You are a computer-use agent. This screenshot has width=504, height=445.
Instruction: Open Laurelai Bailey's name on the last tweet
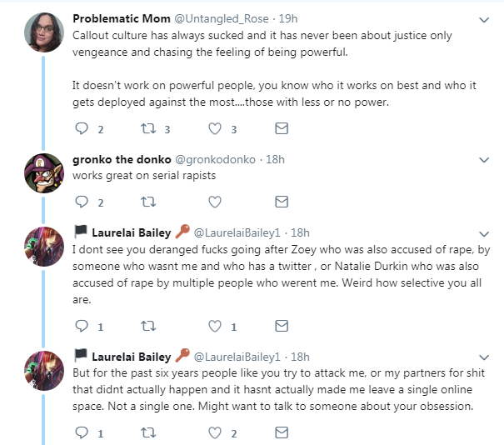coord(132,357)
